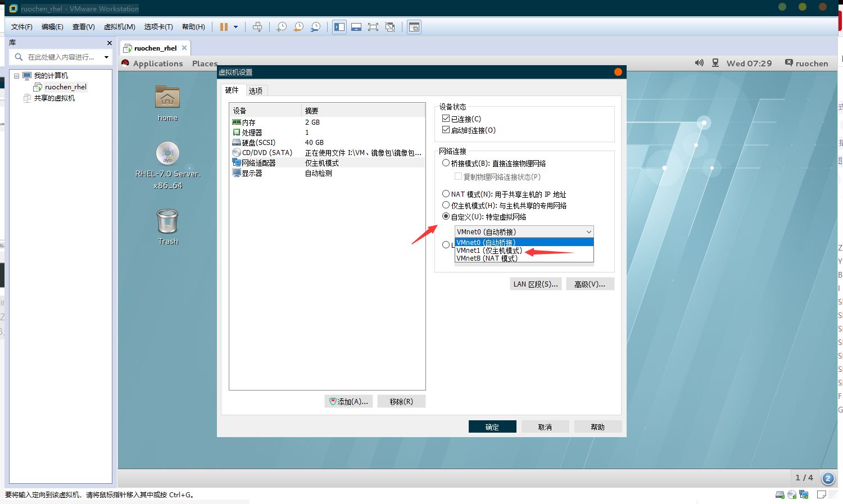The image size is (843, 504).
Task: Open the ruochen user menu in guest panel
Action: pyautogui.click(x=807, y=63)
